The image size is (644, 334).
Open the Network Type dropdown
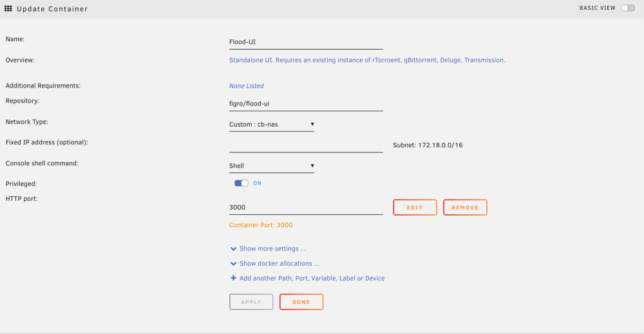pos(272,124)
